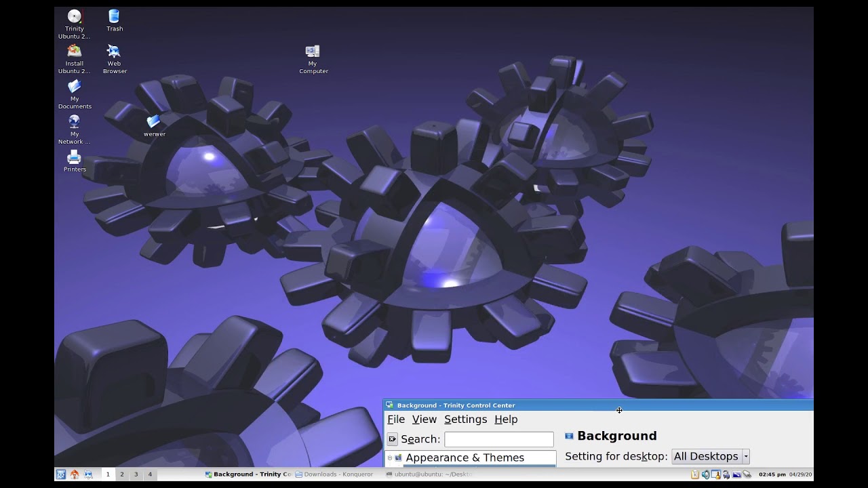Open the volume speaker tray icon

click(705, 474)
